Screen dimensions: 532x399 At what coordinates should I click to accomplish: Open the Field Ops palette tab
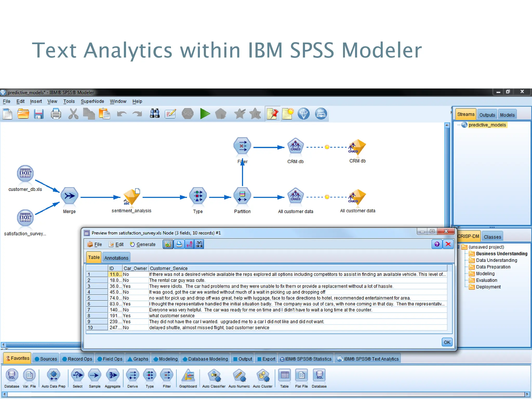[x=110, y=359]
